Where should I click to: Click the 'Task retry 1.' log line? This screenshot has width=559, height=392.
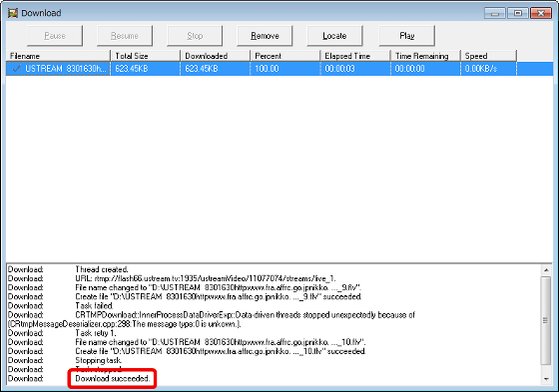click(x=96, y=333)
